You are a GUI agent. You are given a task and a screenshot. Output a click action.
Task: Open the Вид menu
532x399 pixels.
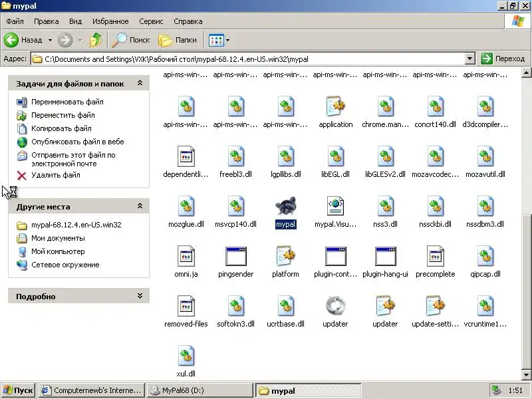pos(75,21)
